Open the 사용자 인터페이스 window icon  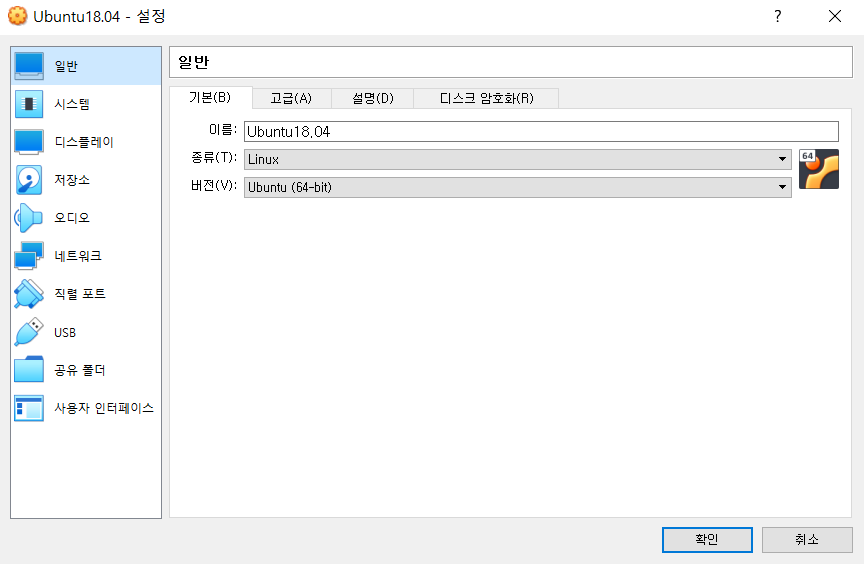(x=29, y=408)
